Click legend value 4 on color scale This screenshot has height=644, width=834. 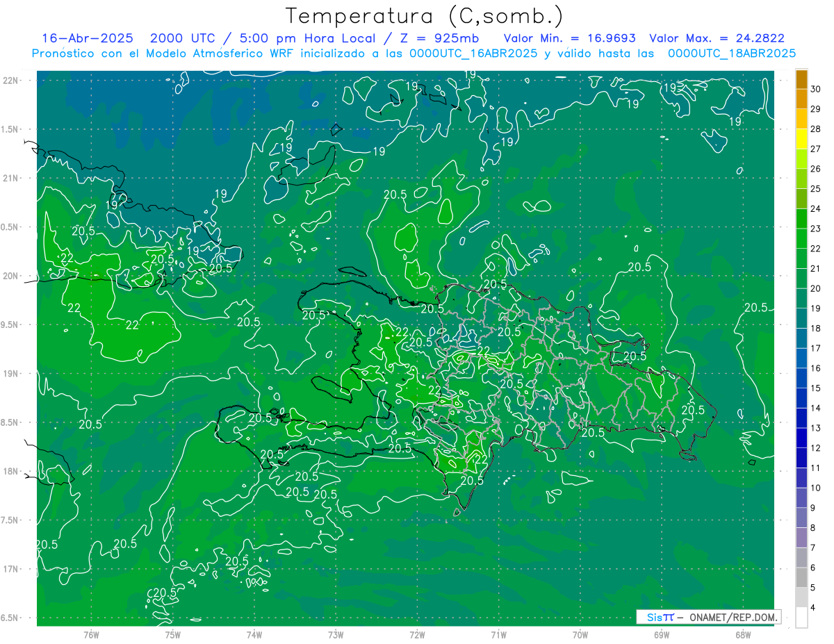(814, 607)
